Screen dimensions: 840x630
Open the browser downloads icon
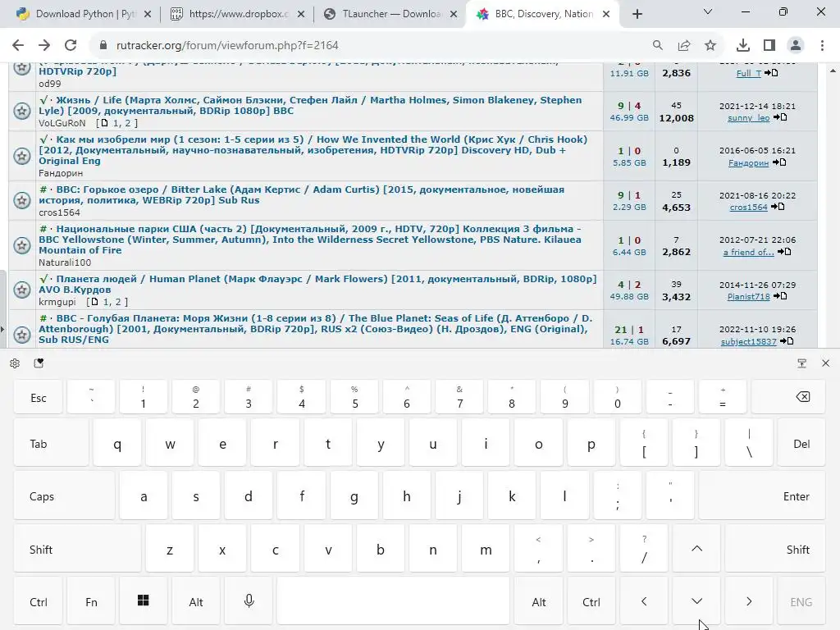(x=743, y=46)
